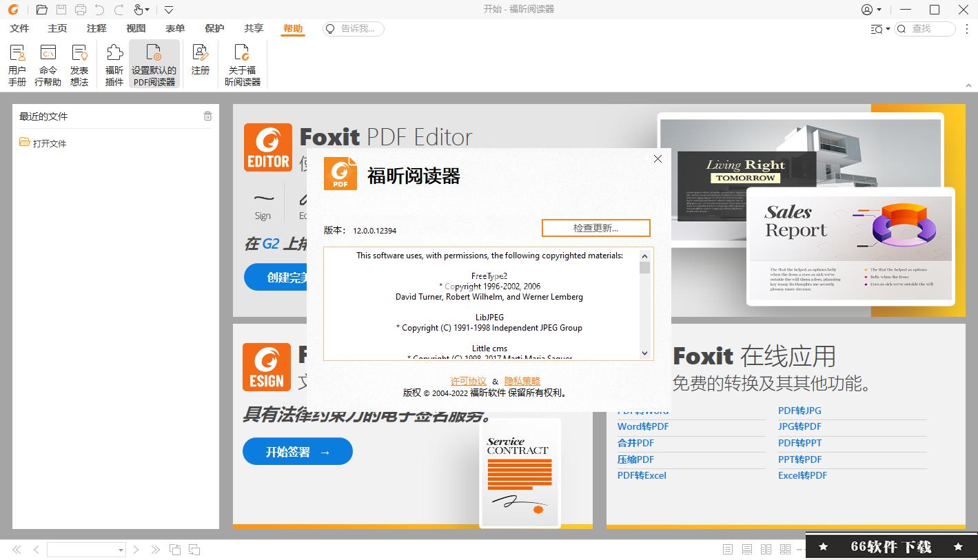Switch to the Protect (保护) tab
Viewport: 978px width, 560px height.
click(214, 28)
